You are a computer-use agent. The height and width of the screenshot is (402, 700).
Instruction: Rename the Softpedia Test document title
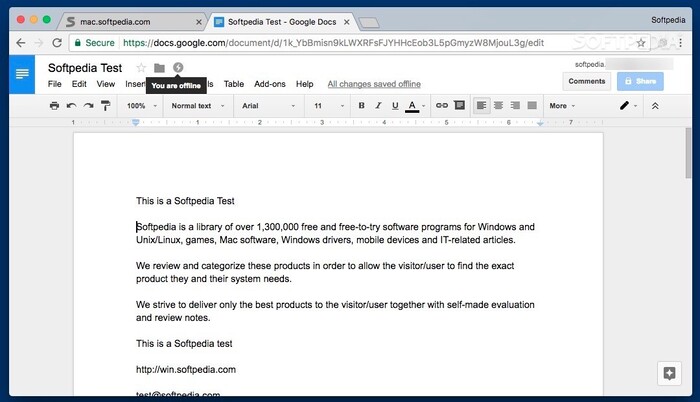point(85,68)
